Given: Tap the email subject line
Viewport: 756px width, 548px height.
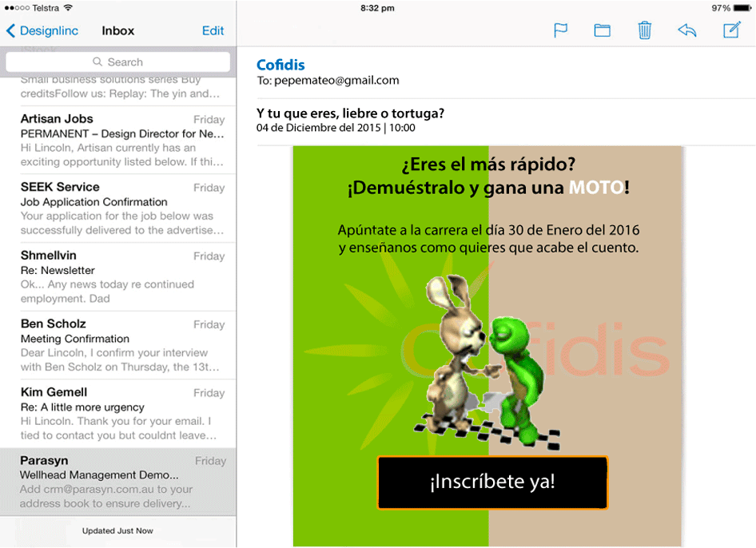Looking at the screenshot, I should (x=351, y=113).
